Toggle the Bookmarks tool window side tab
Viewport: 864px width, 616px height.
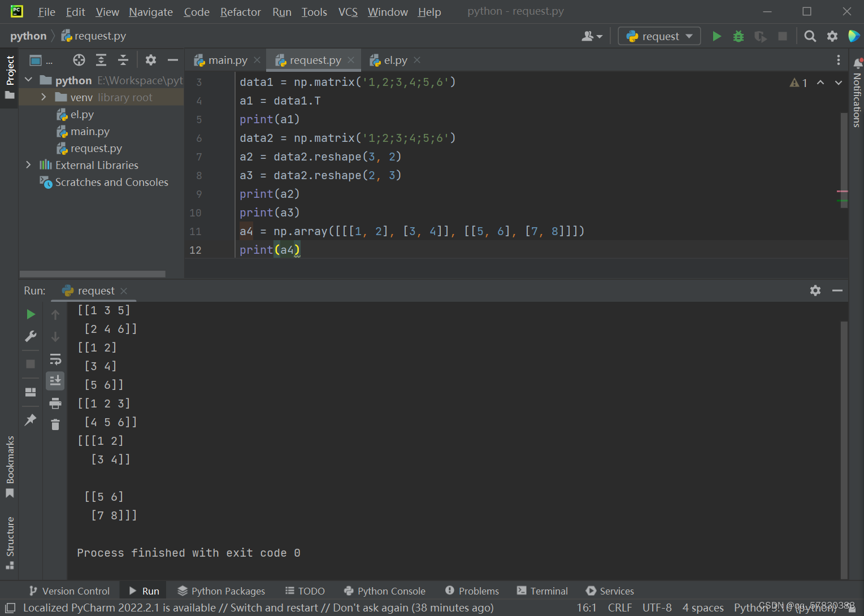click(10, 466)
